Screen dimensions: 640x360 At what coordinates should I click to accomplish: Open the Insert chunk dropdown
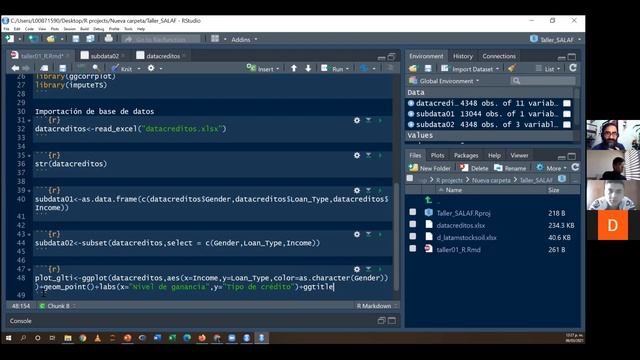click(263, 69)
